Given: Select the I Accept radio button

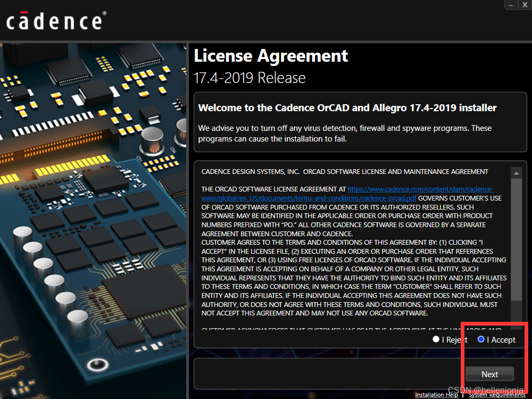Looking at the screenshot, I should pyautogui.click(x=481, y=339).
